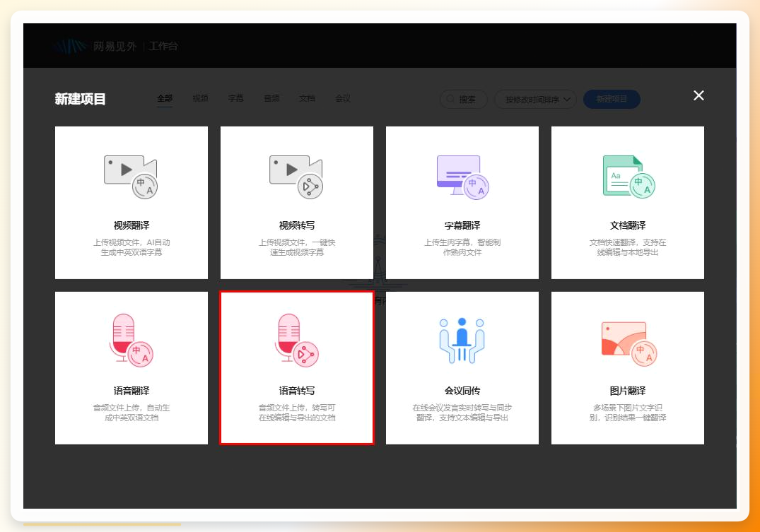Click the magnifier icon in 搜索 box

point(450,99)
